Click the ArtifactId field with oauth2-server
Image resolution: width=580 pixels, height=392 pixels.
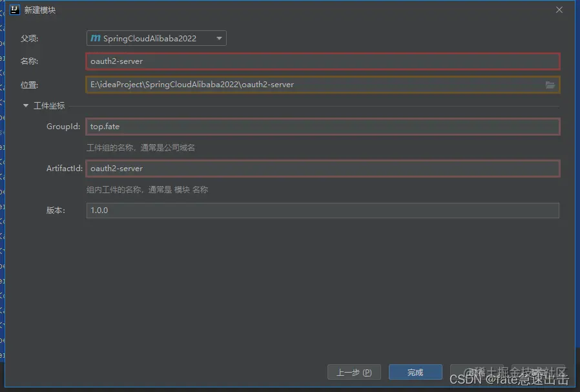(322, 169)
